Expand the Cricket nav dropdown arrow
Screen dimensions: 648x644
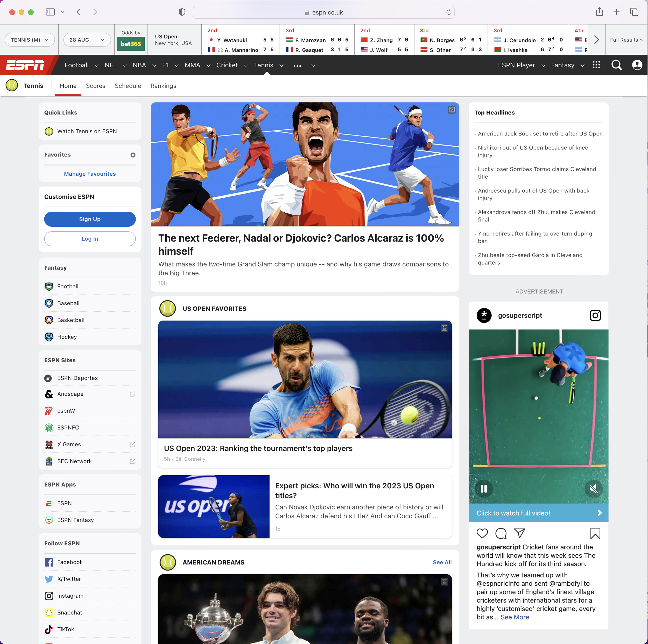246,65
